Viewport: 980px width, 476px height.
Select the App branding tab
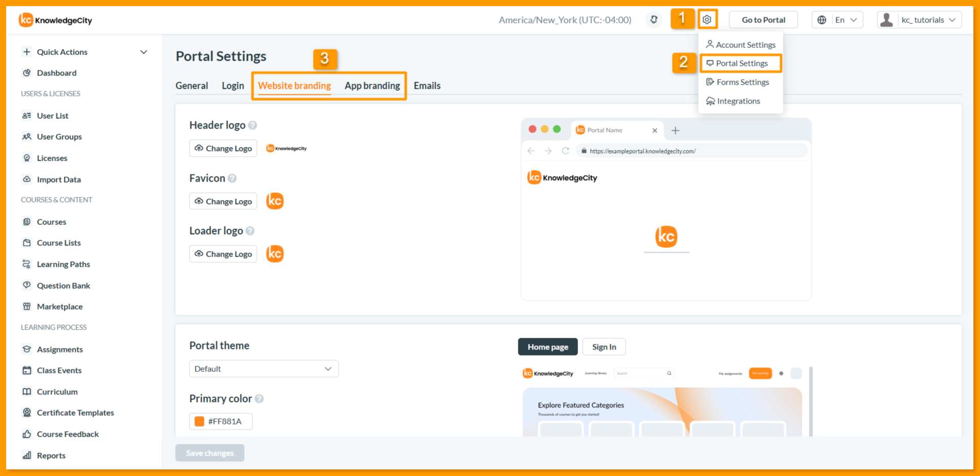click(x=372, y=86)
